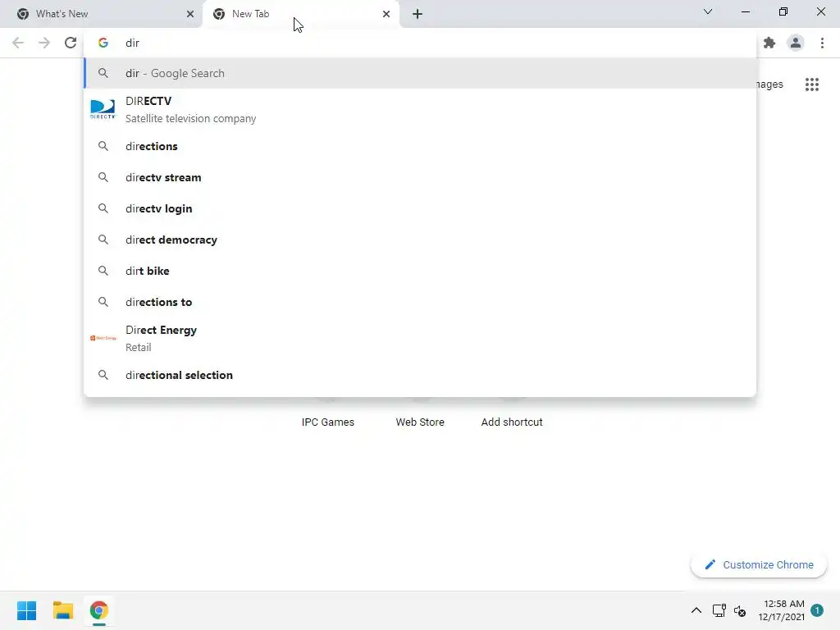
Task: Open File Explorer from taskbar
Action: click(62, 610)
